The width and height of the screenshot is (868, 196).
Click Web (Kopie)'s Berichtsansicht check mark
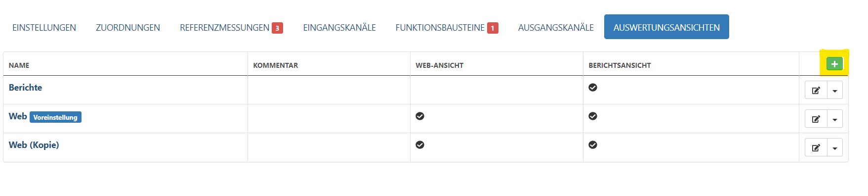(x=593, y=145)
